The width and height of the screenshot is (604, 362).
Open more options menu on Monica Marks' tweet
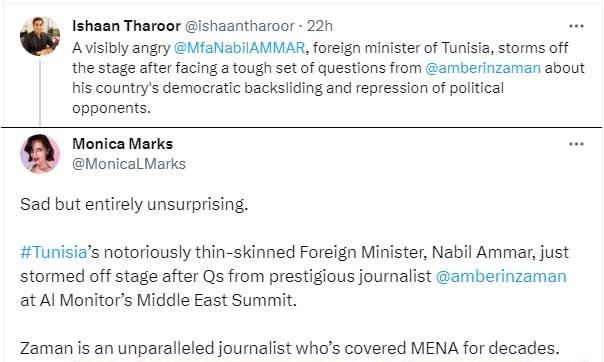[576, 144]
